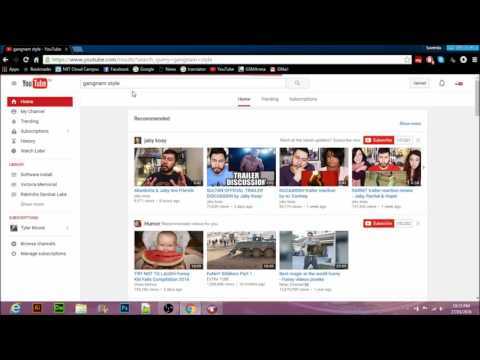480x360 pixels.
Task: Expand Show more under Library
Action: (x=32, y=204)
